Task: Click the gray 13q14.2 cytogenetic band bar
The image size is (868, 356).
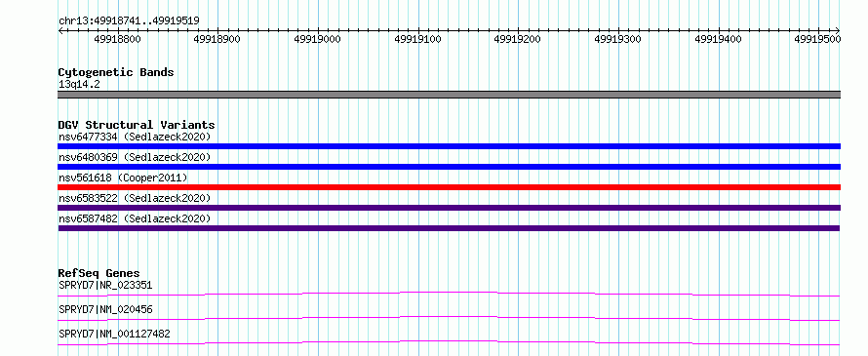Action: click(449, 95)
